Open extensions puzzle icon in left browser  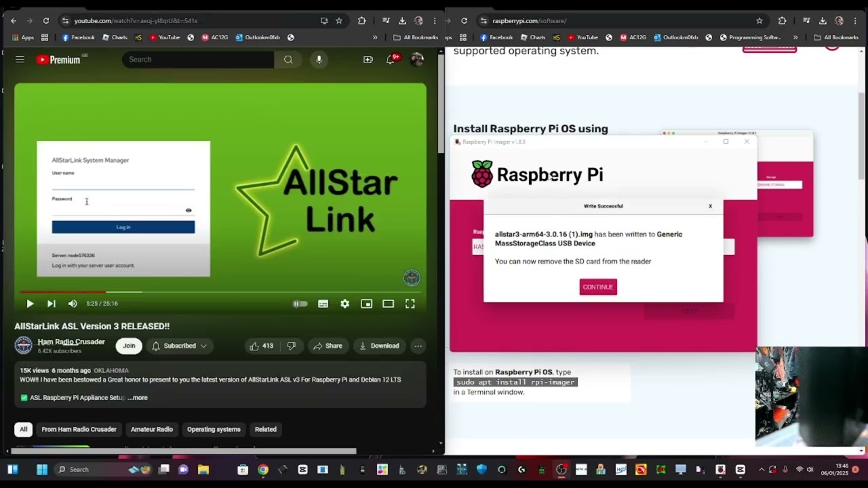pos(361,21)
